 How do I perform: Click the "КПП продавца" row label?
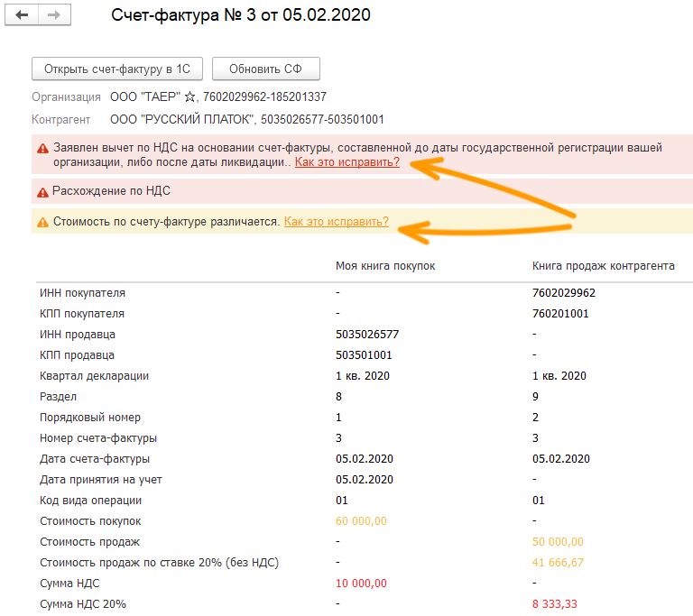[x=77, y=355]
